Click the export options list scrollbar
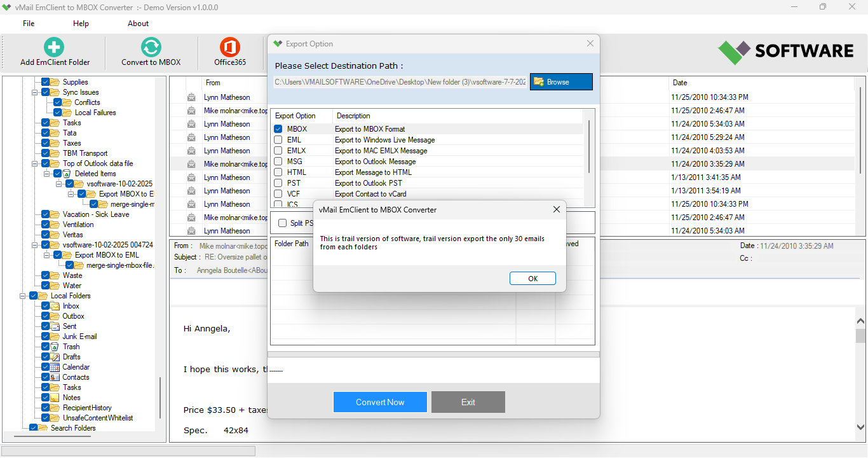The image size is (868, 458). coord(589,146)
